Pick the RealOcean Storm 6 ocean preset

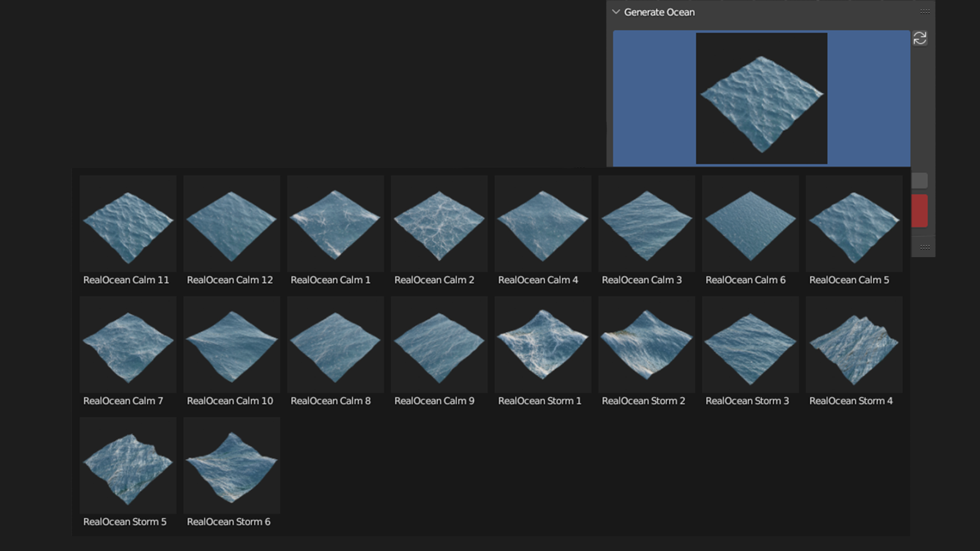pos(232,465)
